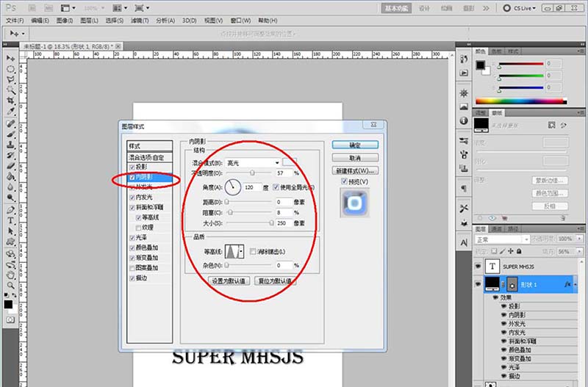Viewport: 588px width, 387px height.
Task: Click the inner shadow color swatch
Action: [289, 162]
